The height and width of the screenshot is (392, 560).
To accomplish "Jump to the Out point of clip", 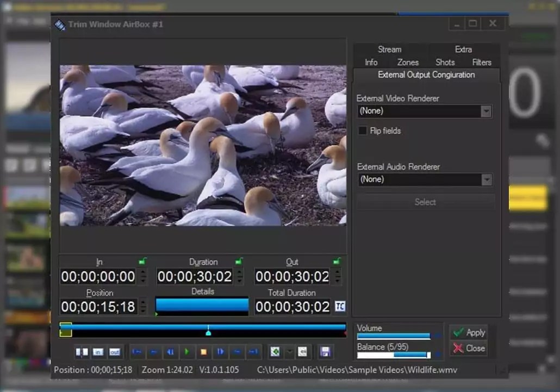I will coord(253,352).
